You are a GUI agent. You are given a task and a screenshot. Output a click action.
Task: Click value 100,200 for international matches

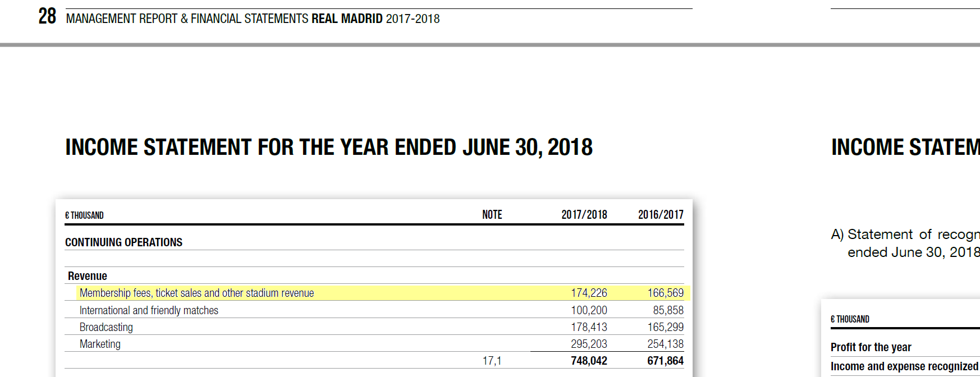pyautogui.click(x=589, y=310)
